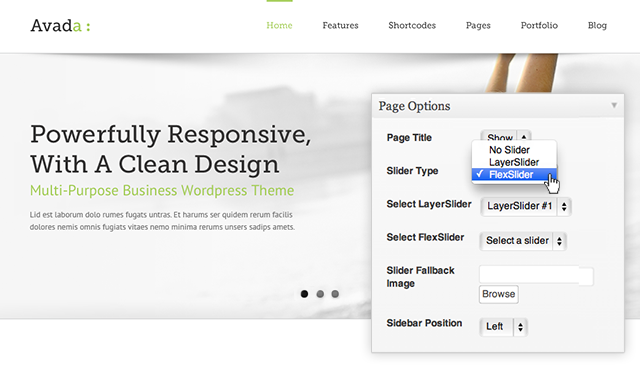Click the Sidebar Position label

(x=424, y=323)
